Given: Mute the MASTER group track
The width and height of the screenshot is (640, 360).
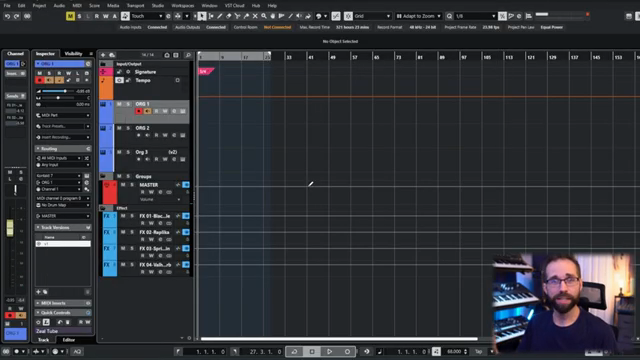Looking at the screenshot, I should 123,185.
